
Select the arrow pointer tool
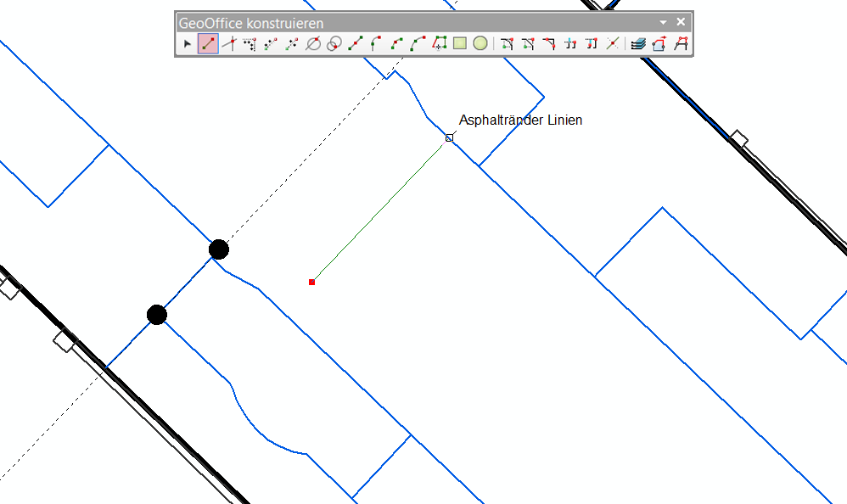coord(188,44)
